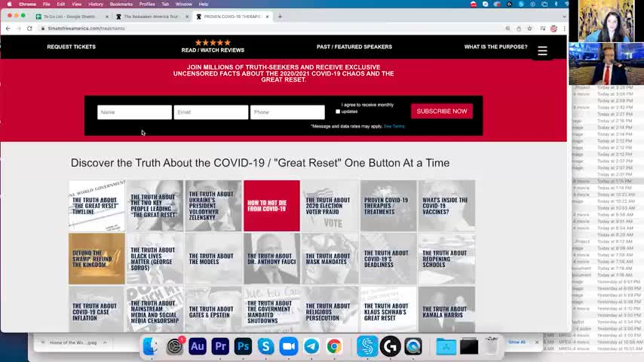The image size is (644, 362).
Task: Click the Chrome back arrow
Action: (x=8, y=29)
